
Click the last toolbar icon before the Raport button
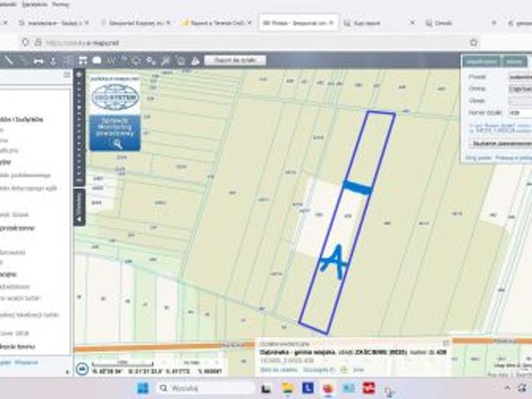pos(195,61)
